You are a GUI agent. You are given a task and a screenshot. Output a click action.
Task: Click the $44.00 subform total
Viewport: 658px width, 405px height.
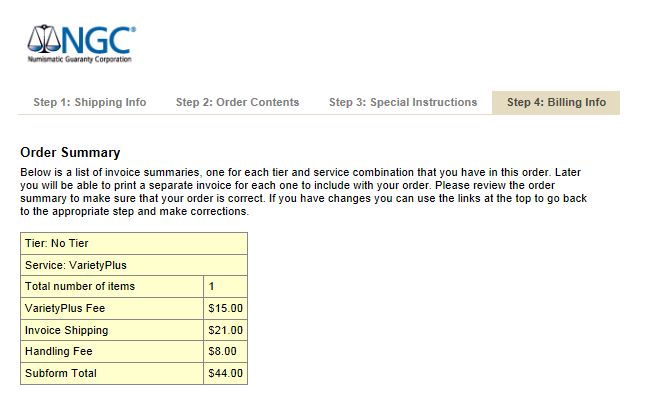pos(225,374)
